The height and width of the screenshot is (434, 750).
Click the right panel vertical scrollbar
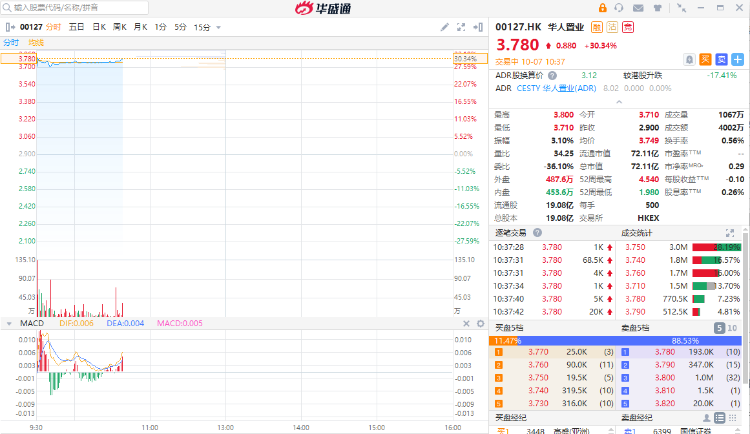pyautogui.click(x=746, y=306)
